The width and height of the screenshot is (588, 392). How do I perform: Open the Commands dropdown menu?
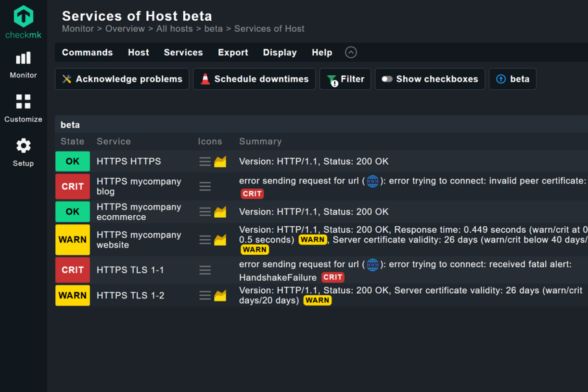tap(87, 53)
